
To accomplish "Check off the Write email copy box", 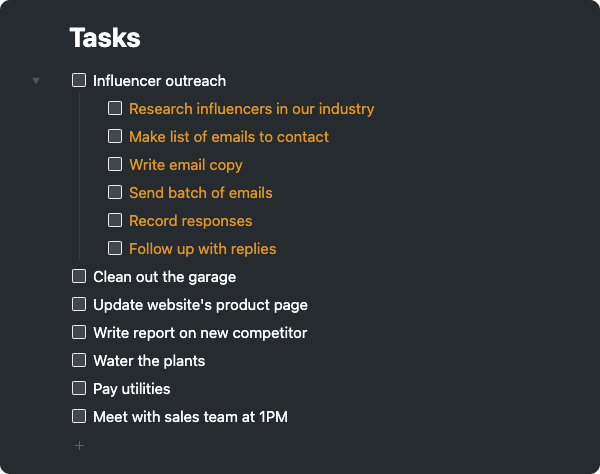I will point(115,164).
